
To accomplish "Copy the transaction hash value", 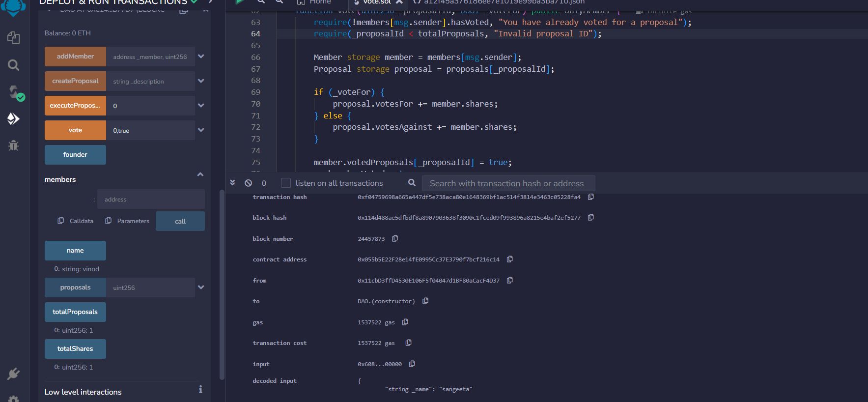I will tap(591, 197).
